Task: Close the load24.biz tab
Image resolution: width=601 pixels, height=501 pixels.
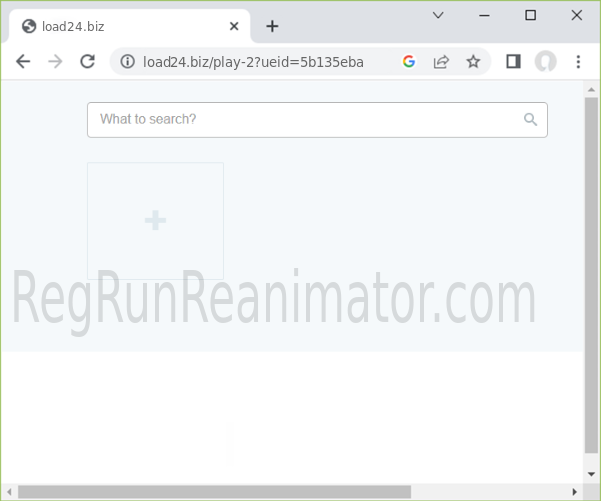Action: [x=235, y=26]
